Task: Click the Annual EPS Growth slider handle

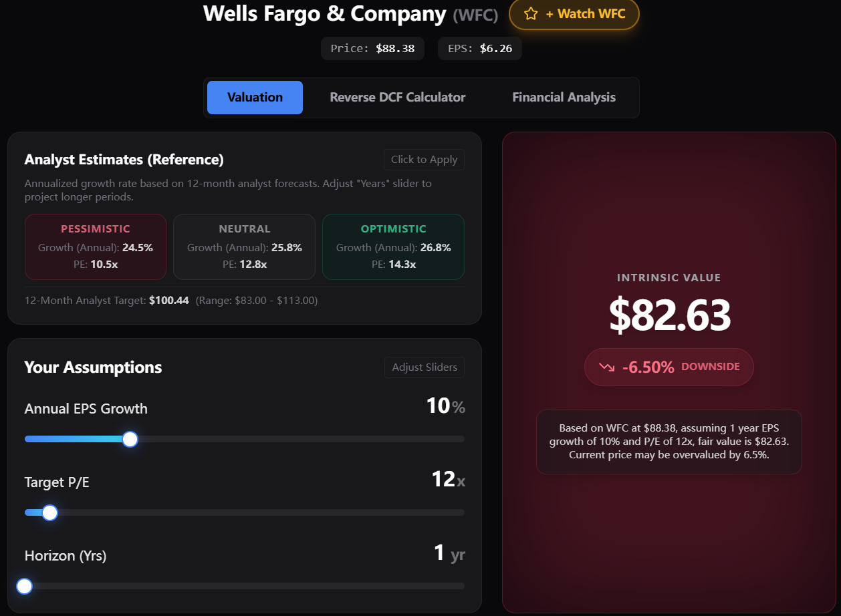Action: point(130,439)
